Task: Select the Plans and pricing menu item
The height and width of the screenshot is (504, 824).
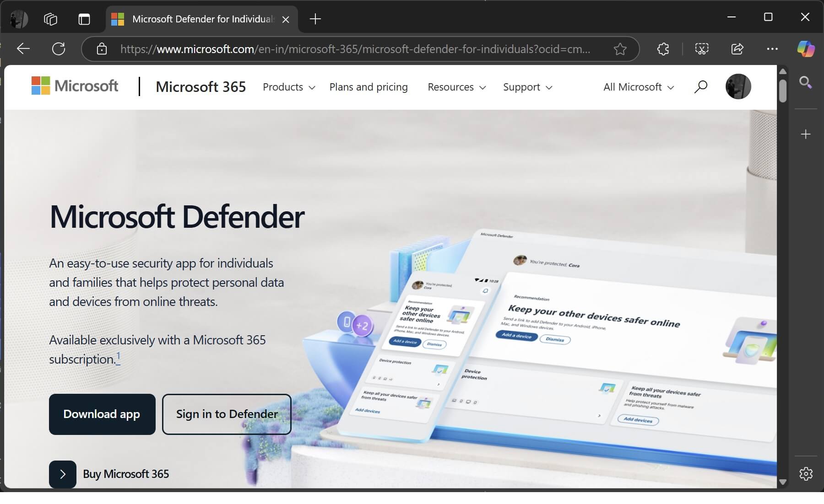Action: (x=369, y=87)
